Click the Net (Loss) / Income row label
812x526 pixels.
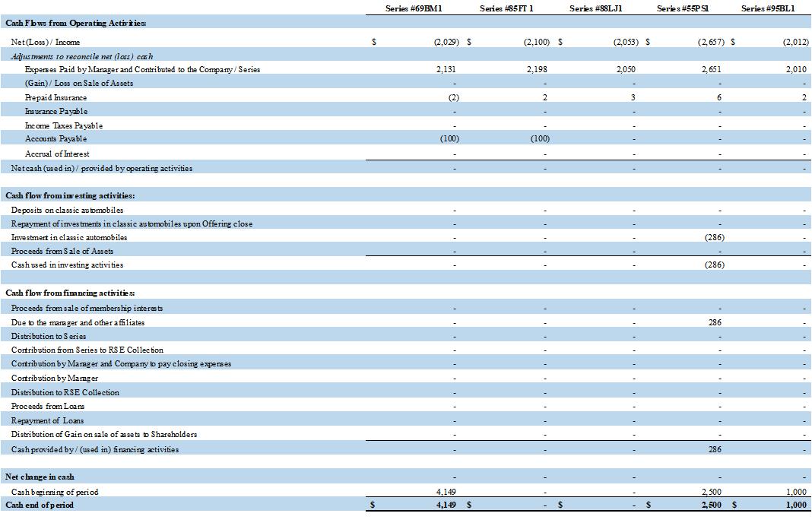46,42
